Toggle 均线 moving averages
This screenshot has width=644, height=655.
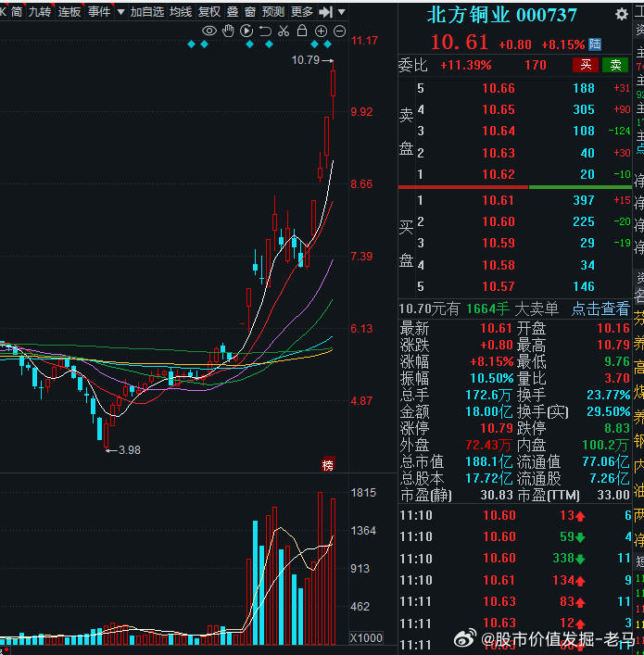click(181, 12)
